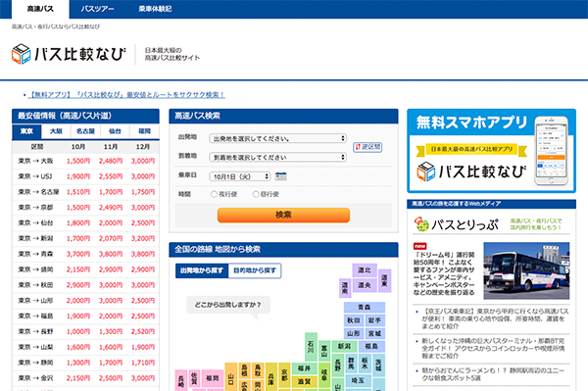
Task: Switch to the バスツアー top tab
Action: point(97,9)
